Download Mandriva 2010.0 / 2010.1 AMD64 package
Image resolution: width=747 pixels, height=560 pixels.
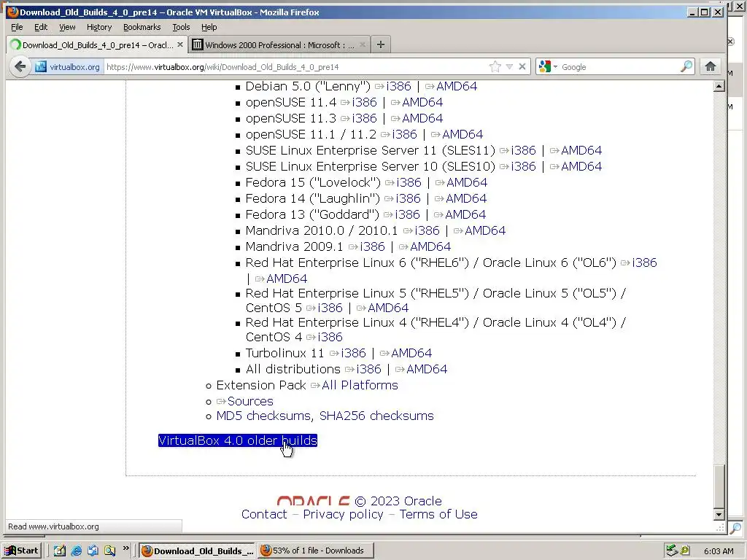point(485,230)
